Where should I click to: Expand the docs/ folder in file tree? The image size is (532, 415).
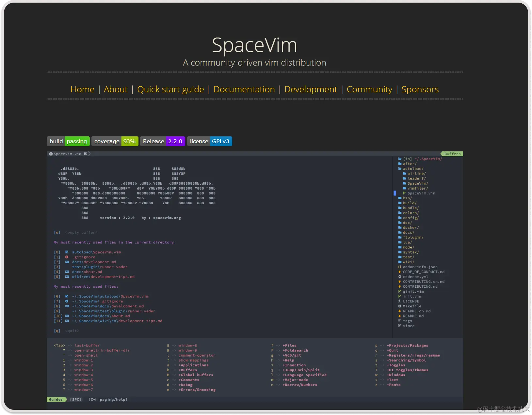coord(406,233)
